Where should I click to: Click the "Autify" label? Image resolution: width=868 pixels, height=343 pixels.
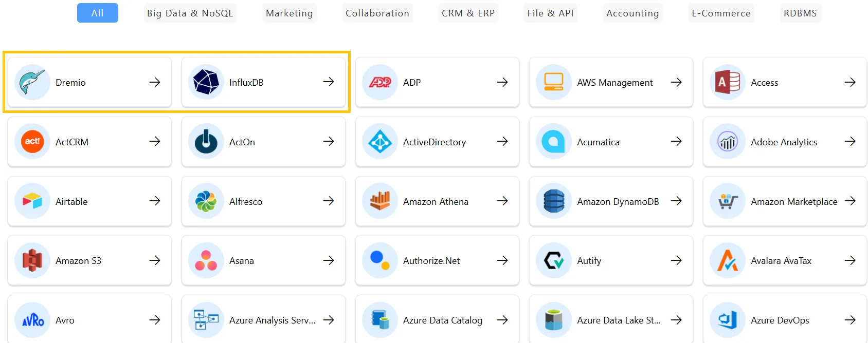[x=589, y=261]
